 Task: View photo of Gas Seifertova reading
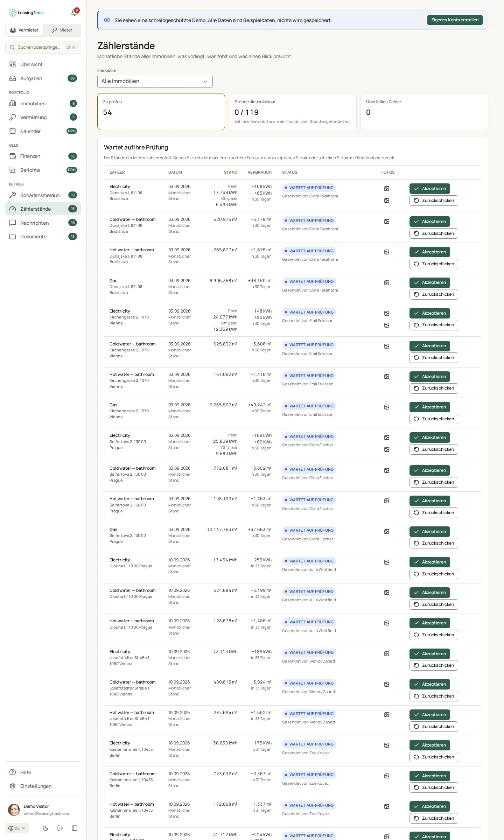point(387,532)
